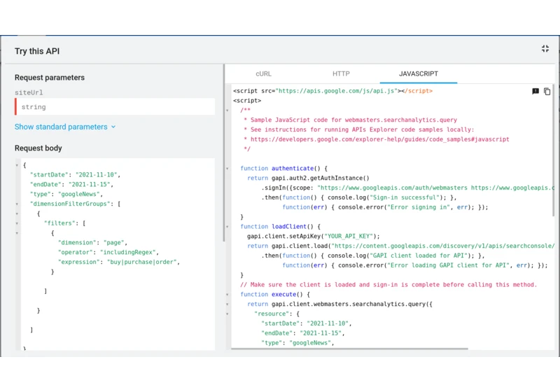
Task: Report an issue with code sample icon
Action: point(535,92)
